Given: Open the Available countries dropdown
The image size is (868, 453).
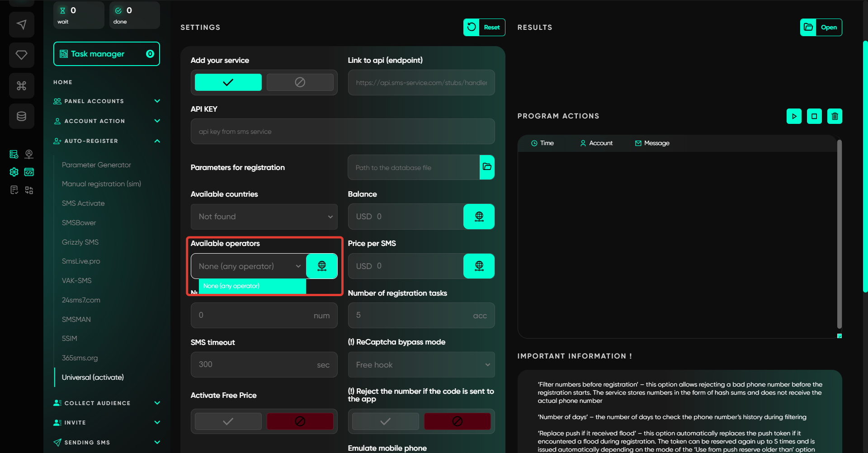Looking at the screenshot, I should pos(264,217).
